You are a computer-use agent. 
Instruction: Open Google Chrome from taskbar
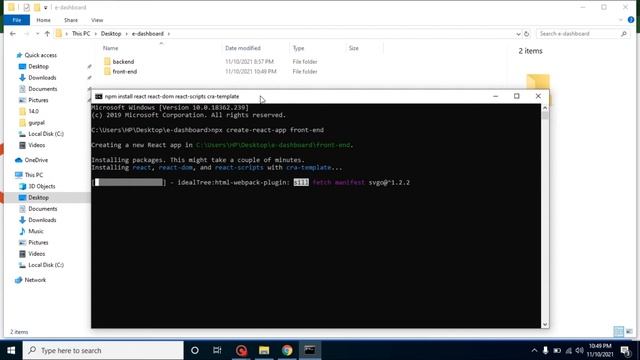(287, 350)
